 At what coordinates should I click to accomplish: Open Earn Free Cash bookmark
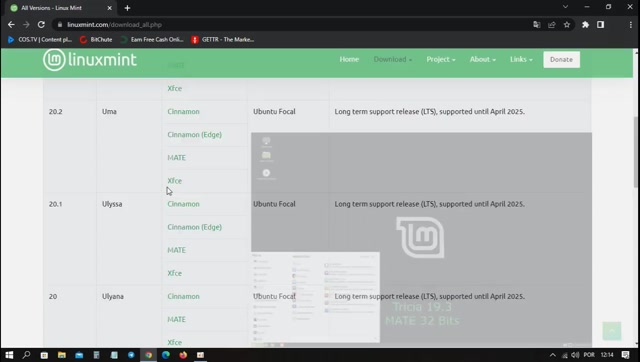click(152, 40)
